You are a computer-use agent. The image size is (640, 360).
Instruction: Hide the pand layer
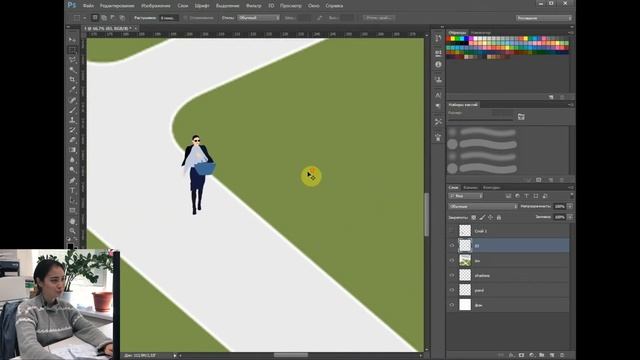click(x=452, y=290)
